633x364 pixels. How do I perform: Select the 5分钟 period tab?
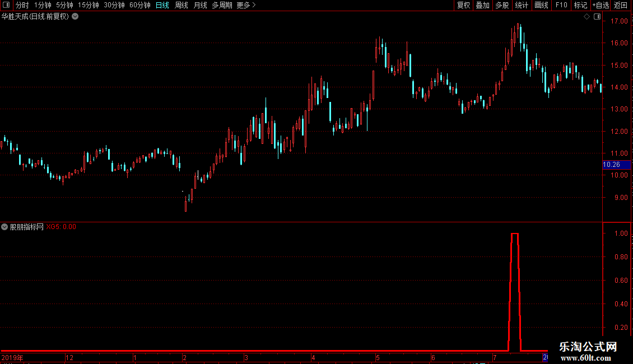point(64,5)
